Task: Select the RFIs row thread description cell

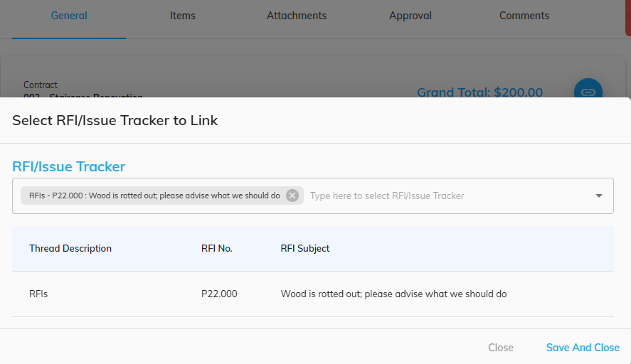Action: click(x=38, y=294)
